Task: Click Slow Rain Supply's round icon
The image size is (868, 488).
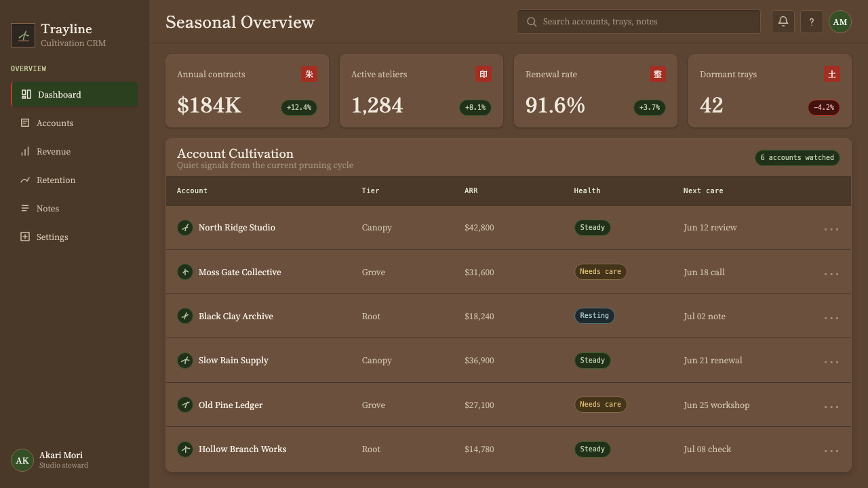Action: [x=185, y=361]
